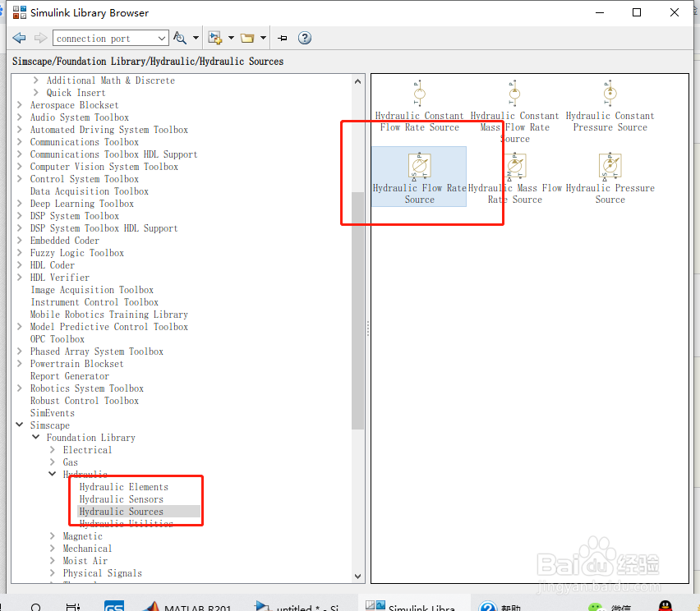Expand Aerospace Blockset tree node

[20, 105]
